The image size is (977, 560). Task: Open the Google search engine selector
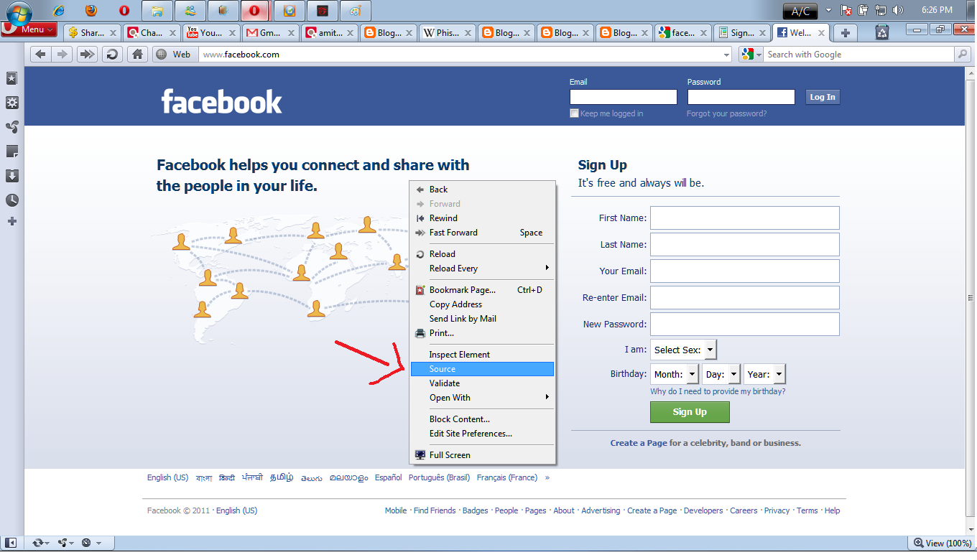[x=751, y=55]
